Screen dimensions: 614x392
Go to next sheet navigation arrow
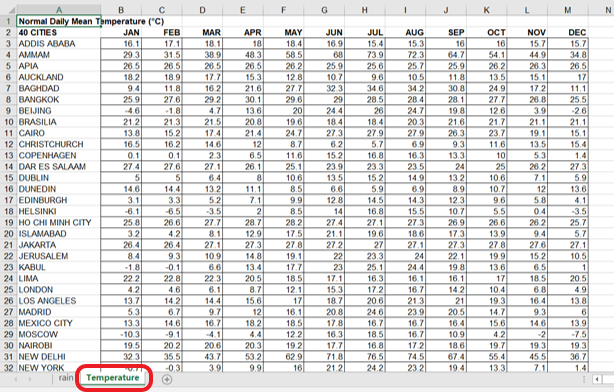30,379
